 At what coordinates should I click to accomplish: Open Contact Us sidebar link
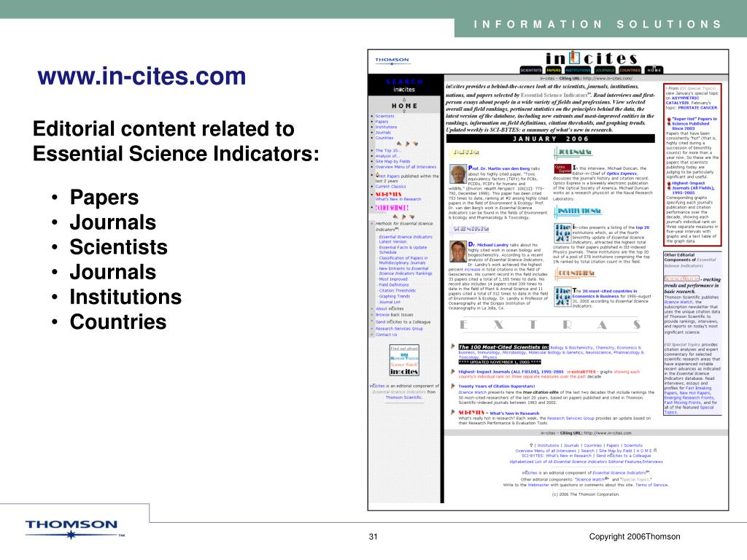click(386, 335)
